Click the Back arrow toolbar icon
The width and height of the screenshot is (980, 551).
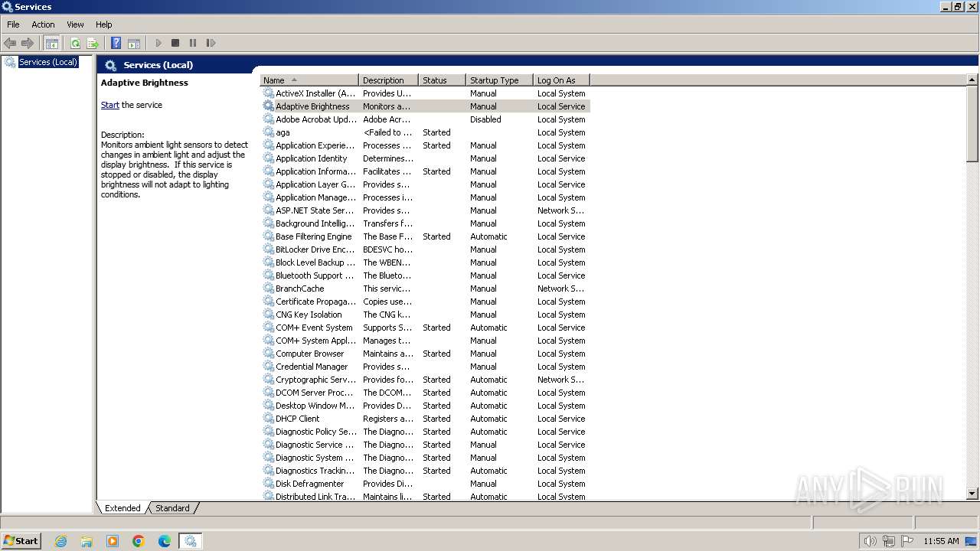[x=10, y=43]
